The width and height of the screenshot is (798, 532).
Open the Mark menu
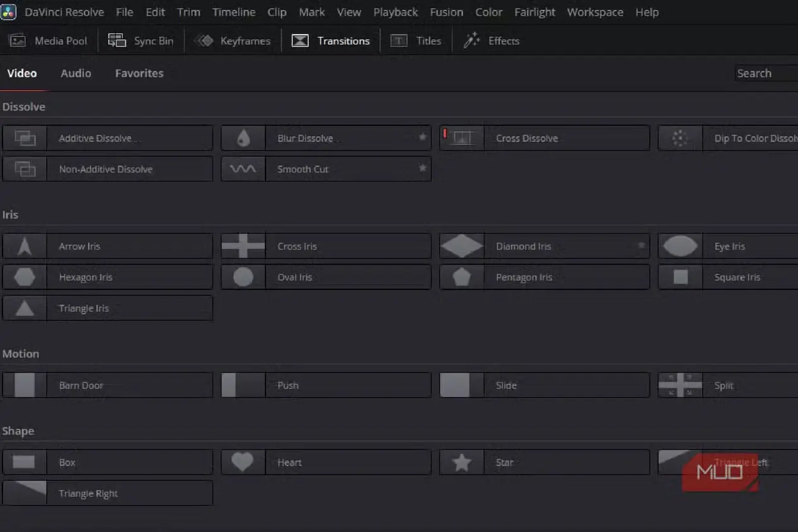click(x=312, y=12)
